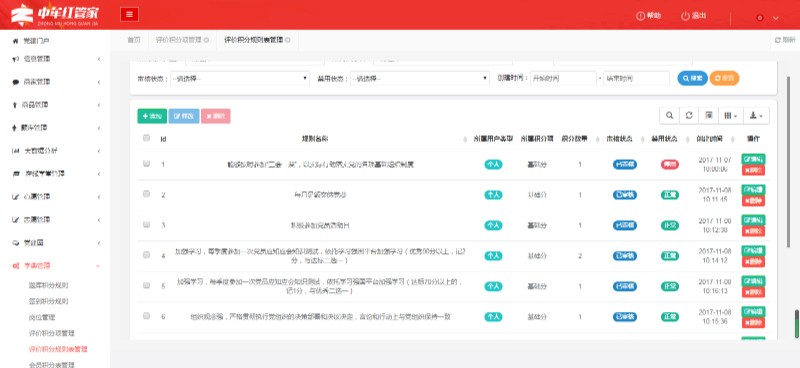Open the 禁用状态 filter dropdown
Image resolution: width=800 pixels, height=368 pixels.
[420, 79]
